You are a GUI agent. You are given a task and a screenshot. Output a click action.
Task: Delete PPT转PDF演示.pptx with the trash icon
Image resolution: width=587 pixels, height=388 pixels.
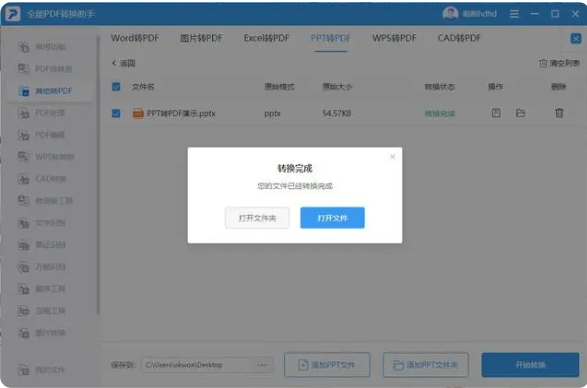pyautogui.click(x=559, y=113)
